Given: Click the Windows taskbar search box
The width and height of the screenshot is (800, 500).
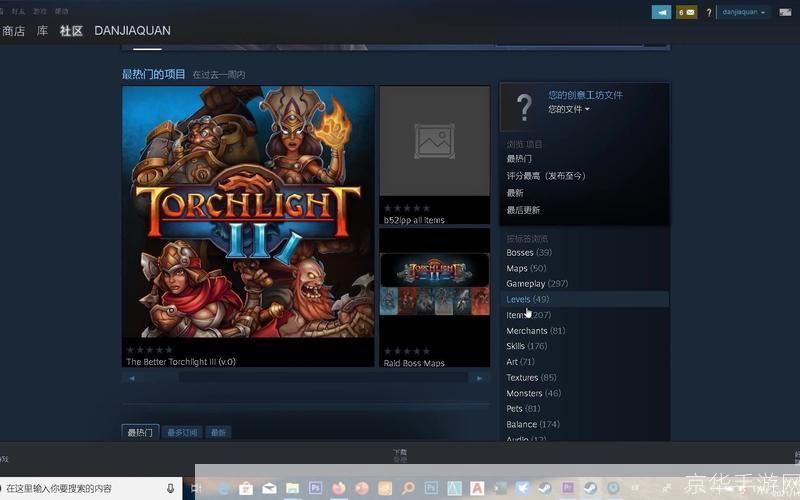Looking at the screenshot, I should click(91, 488).
